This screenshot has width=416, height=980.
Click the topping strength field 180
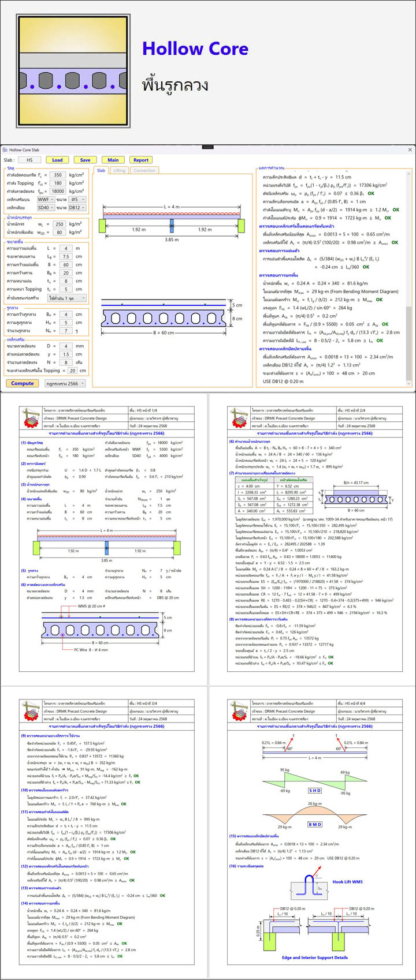(x=57, y=183)
